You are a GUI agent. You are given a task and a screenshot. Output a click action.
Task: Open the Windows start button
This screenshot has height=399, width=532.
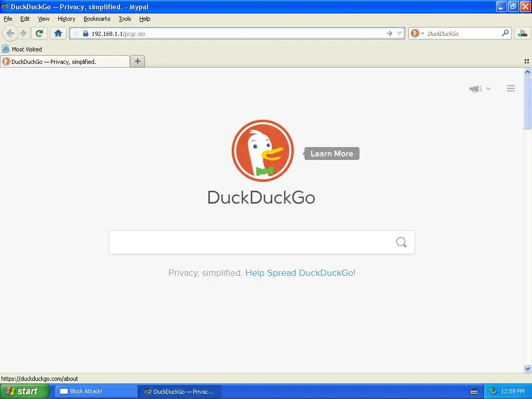24,392
